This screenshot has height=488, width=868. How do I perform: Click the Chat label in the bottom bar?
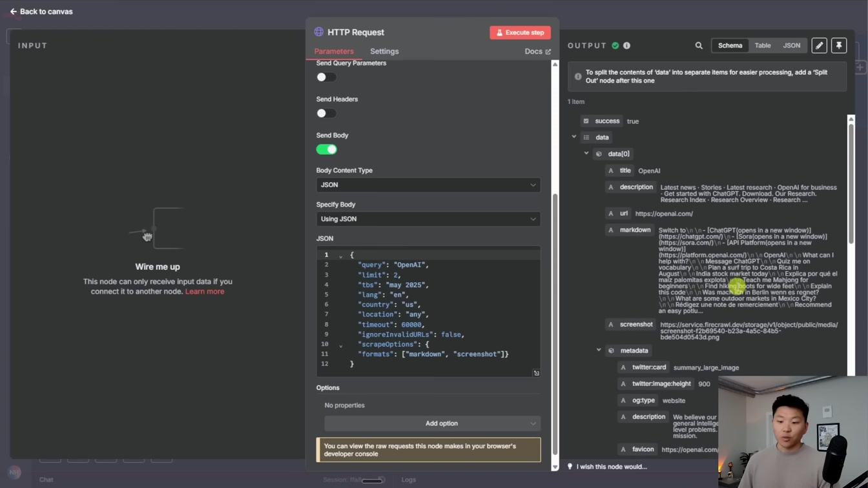46,480
